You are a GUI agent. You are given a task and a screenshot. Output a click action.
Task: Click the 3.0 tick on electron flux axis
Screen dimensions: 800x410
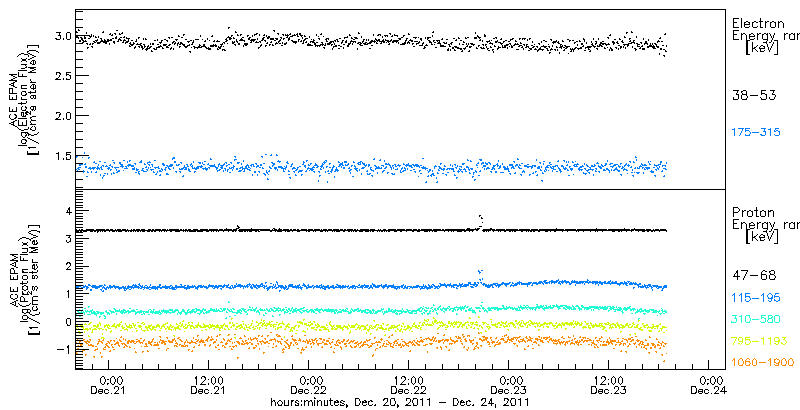(x=62, y=36)
